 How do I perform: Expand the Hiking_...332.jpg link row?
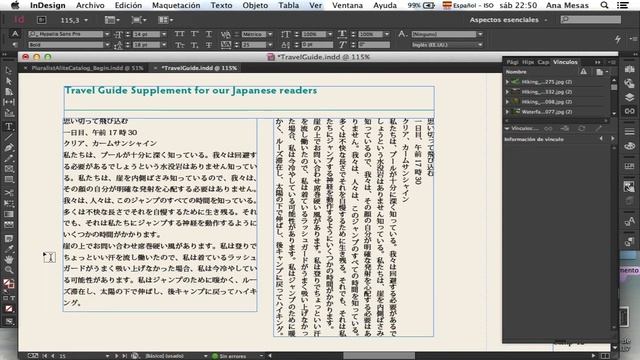(507, 92)
